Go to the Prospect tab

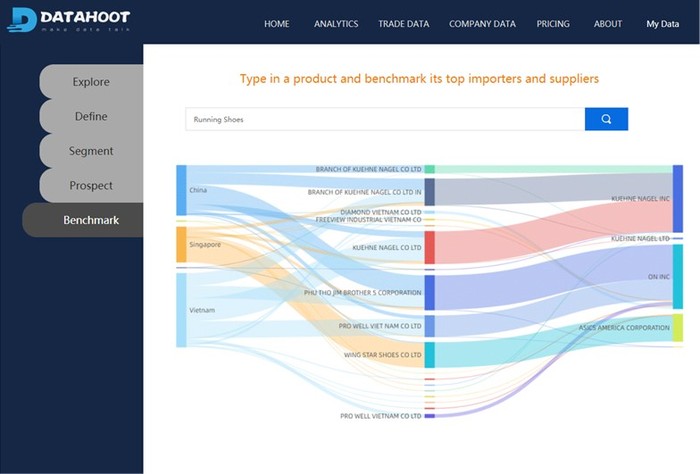[91, 185]
